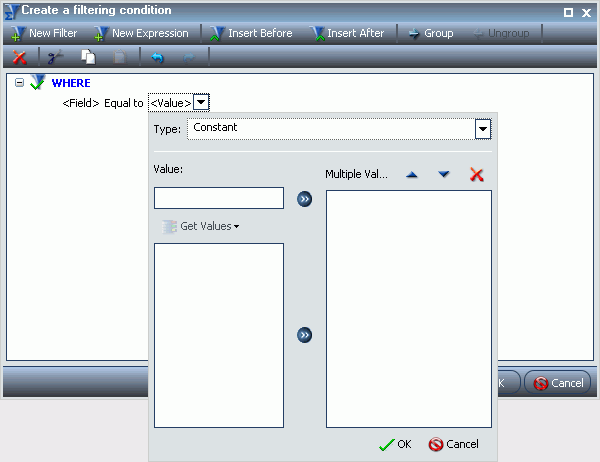This screenshot has height=462, width=600.
Task: Click the grayed Redo arrow icon
Action: click(x=189, y=57)
